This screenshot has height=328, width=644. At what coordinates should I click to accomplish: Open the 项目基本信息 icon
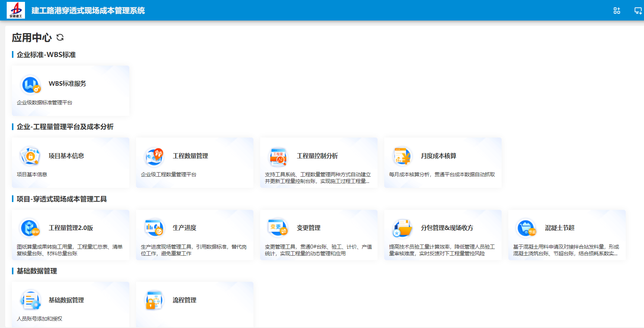(x=31, y=156)
